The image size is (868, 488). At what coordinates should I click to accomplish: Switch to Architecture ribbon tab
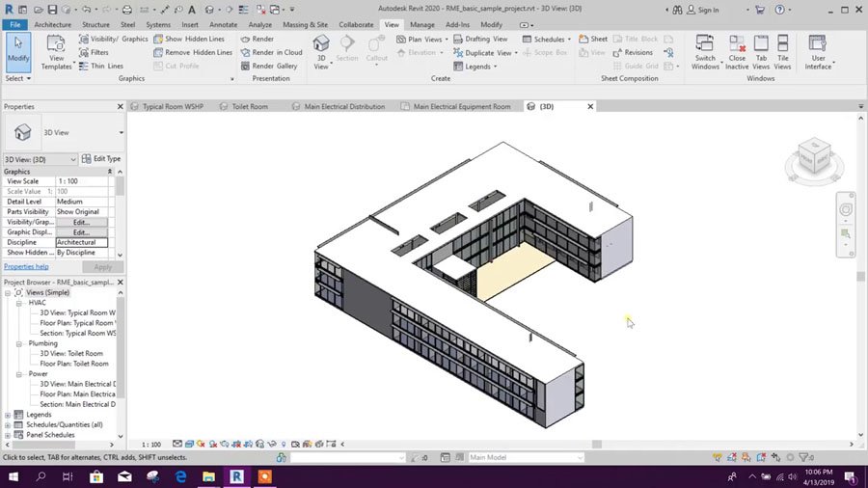click(53, 25)
